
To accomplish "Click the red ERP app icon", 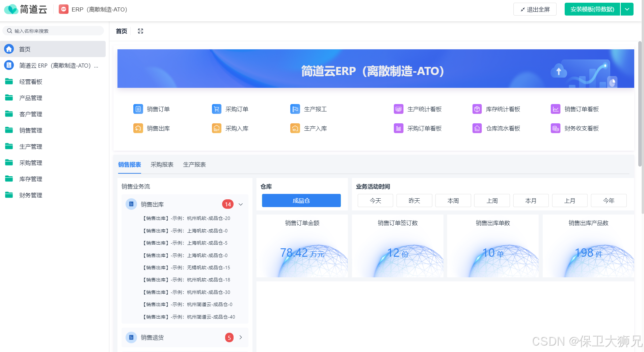I will click(63, 9).
